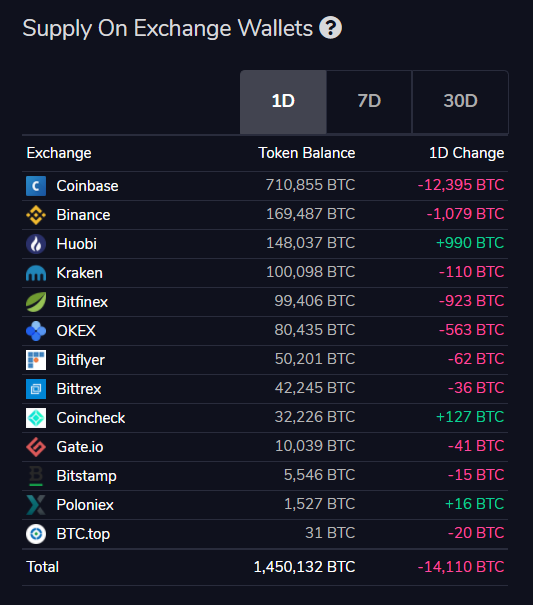Click the Exchange column header
This screenshot has width=533, height=605.
click(x=59, y=153)
